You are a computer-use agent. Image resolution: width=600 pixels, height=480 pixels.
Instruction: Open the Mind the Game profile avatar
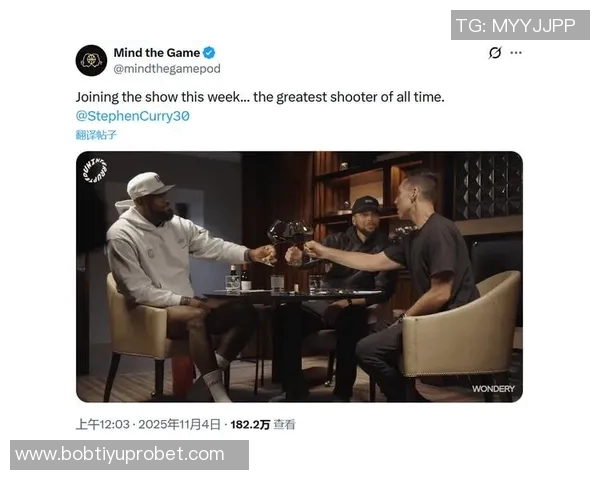click(x=91, y=60)
